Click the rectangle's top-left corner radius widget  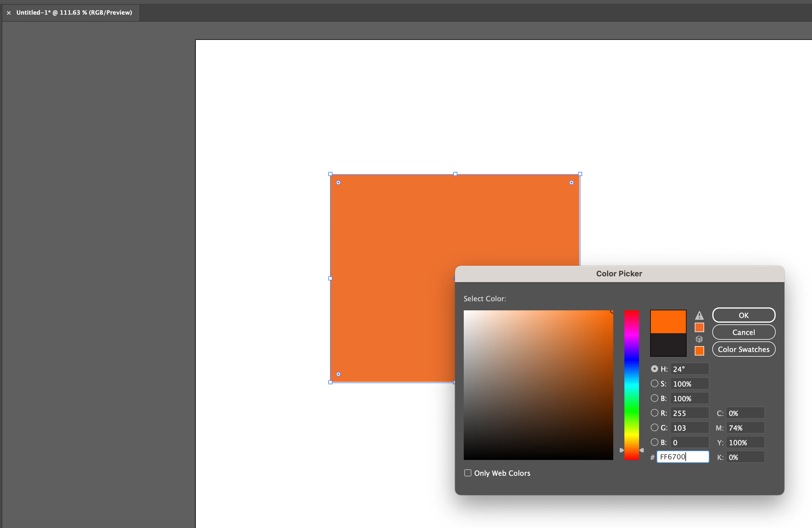(338, 182)
